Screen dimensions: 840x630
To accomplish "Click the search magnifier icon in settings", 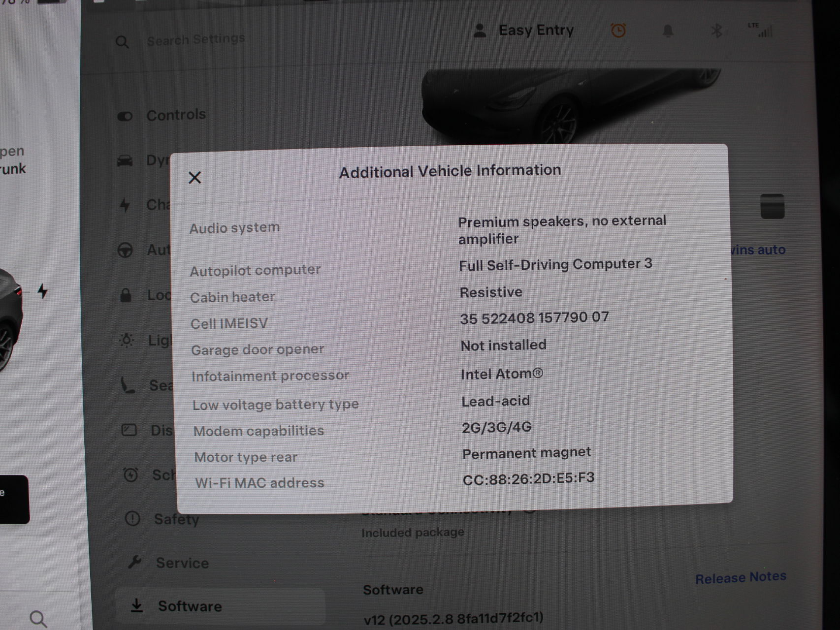I will pos(122,42).
